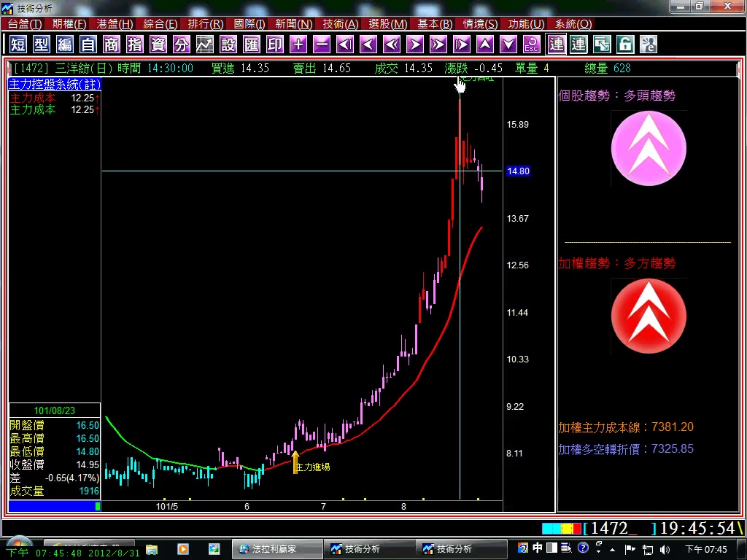Screen dimensions: 747x560
Task: Zoom in with the plus icon
Action: pos(298,44)
